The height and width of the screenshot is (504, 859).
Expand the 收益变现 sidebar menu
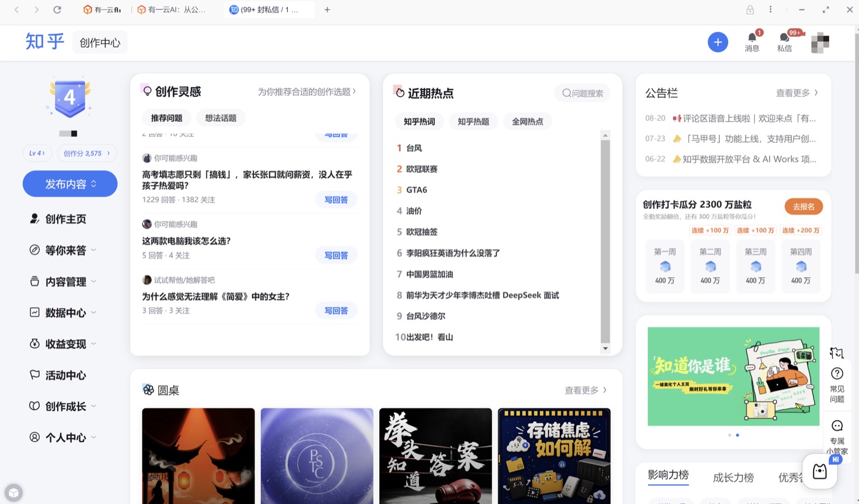click(x=63, y=344)
